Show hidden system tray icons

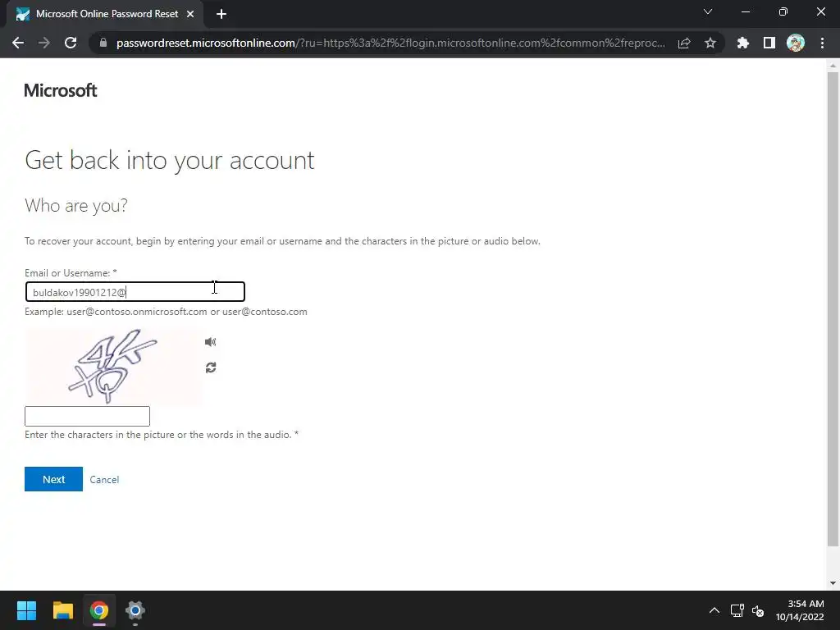pyautogui.click(x=714, y=610)
